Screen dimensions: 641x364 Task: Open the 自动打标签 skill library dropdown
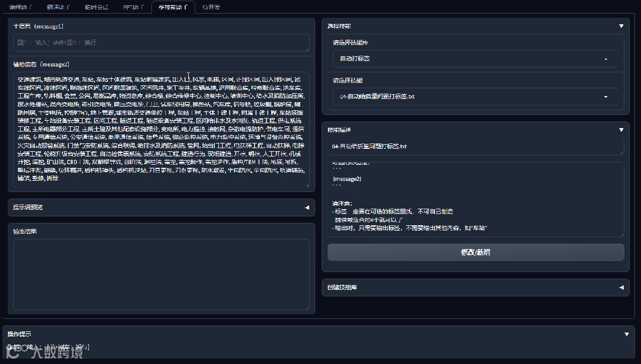(x=475, y=59)
